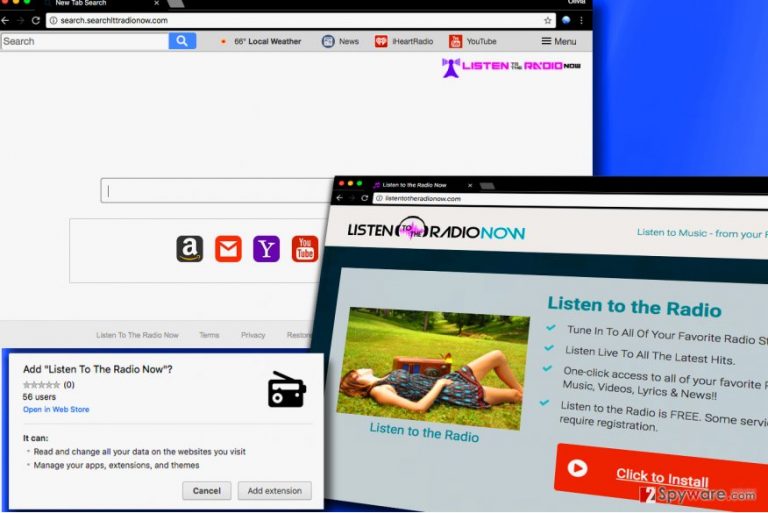Screen dimensions: 768x513
Task: Click the large center search box
Action: click(216, 191)
